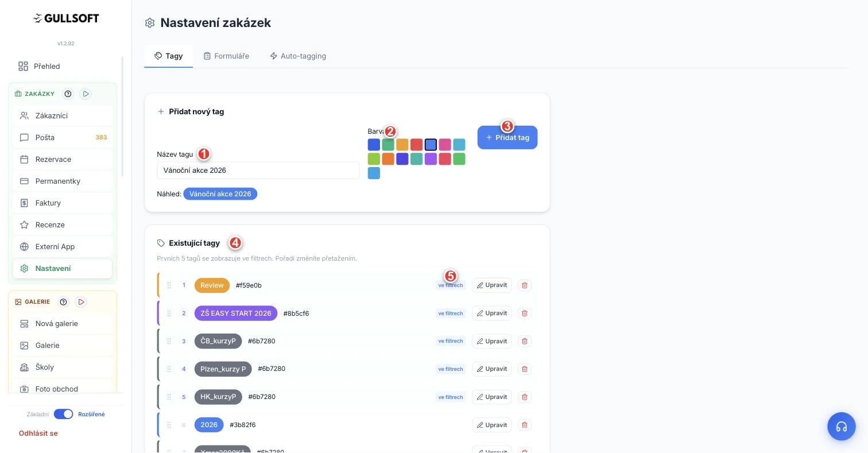Viewport: 868px width, 453px height.
Task: Switch to the Formuláře tab
Action: coord(226,56)
